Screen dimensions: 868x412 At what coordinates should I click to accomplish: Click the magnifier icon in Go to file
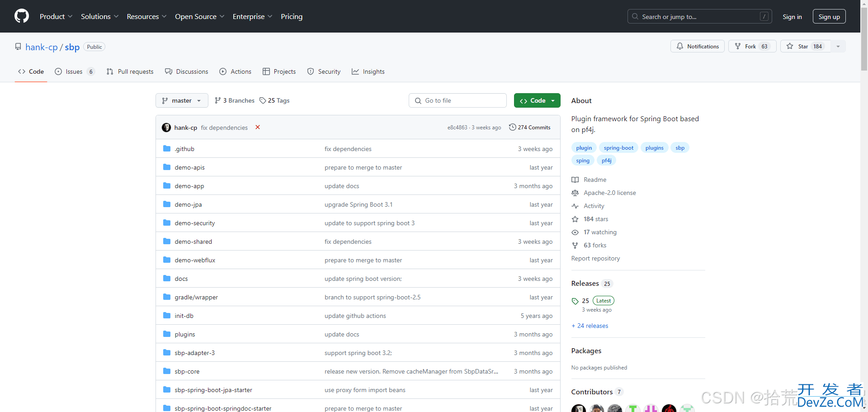pos(418,100)
